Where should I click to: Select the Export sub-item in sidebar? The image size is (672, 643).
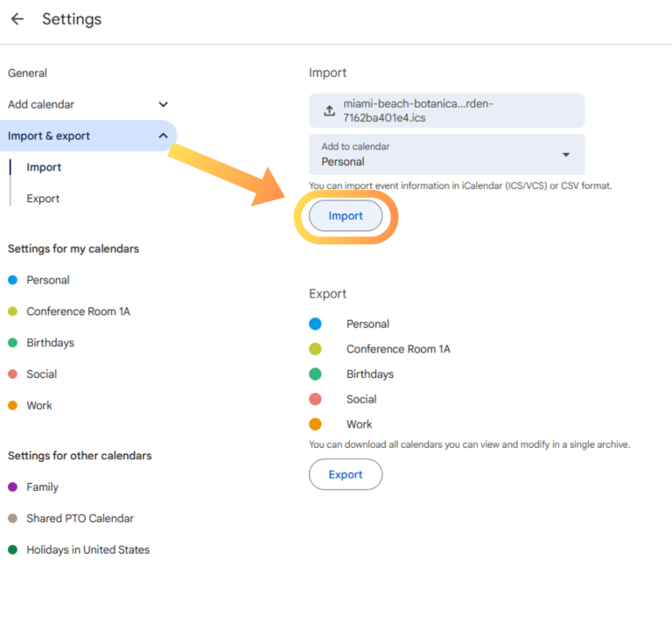(x=43, y=199)
